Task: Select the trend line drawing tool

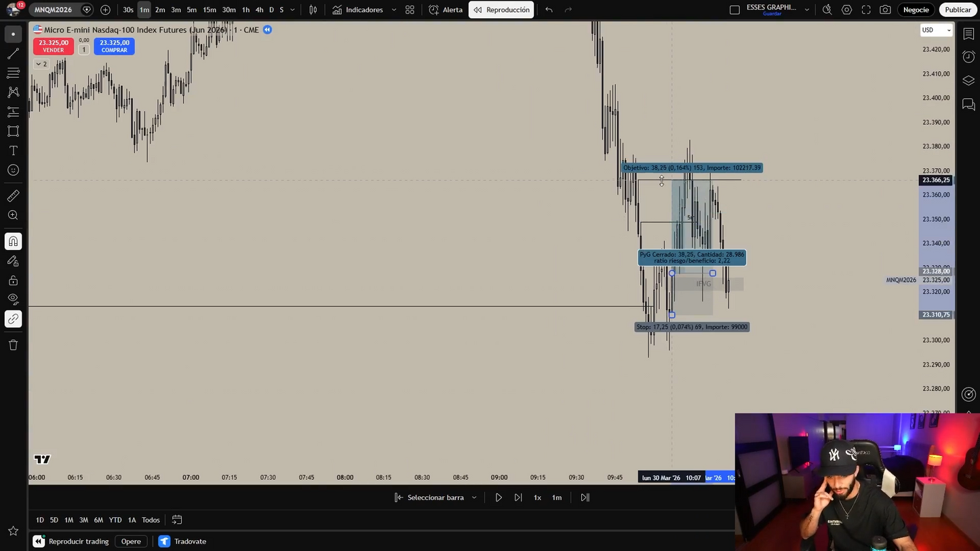Action: (13, 54)
